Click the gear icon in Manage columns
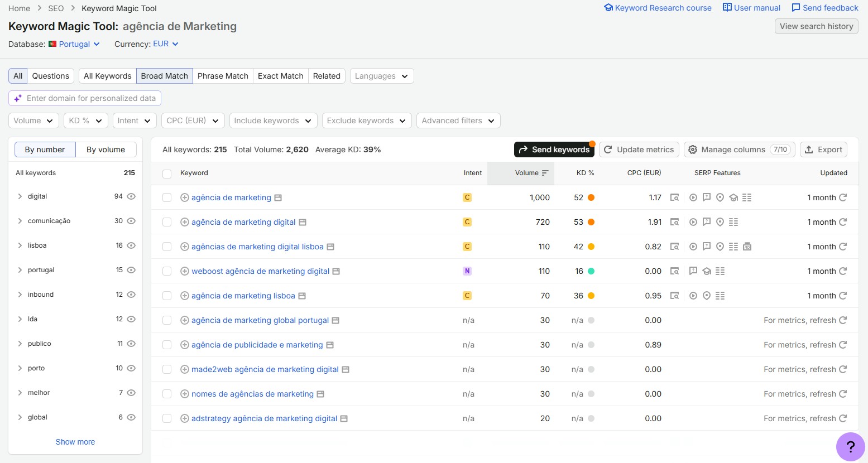The width and height of the screenshot is (868, 463). (x=693, y=149)
